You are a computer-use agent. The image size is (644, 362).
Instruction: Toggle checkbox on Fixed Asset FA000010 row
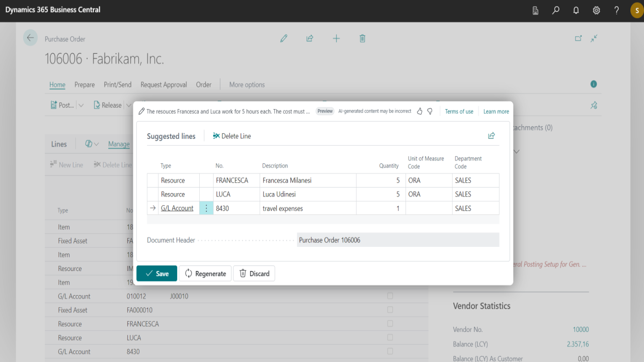[390, 310]
